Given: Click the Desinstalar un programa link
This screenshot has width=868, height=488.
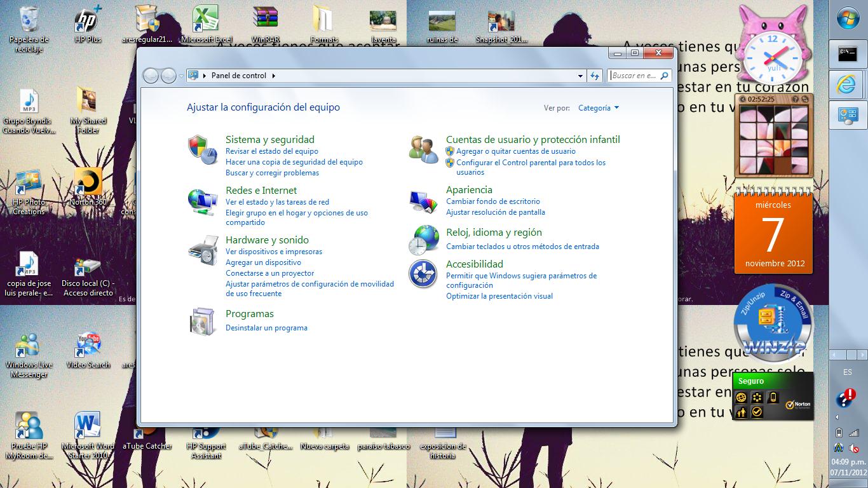Looking at the screenshot, I should 267,328.
